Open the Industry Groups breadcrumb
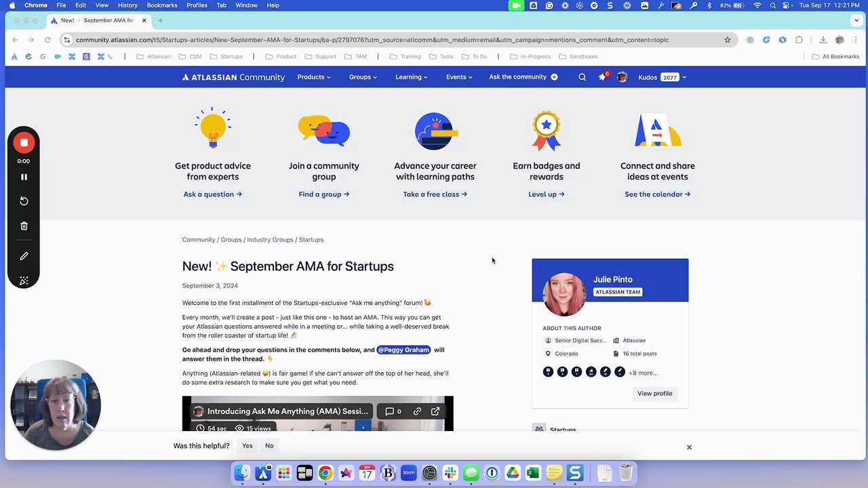This screenshot has width=868, height=488. tap(270, 240)
